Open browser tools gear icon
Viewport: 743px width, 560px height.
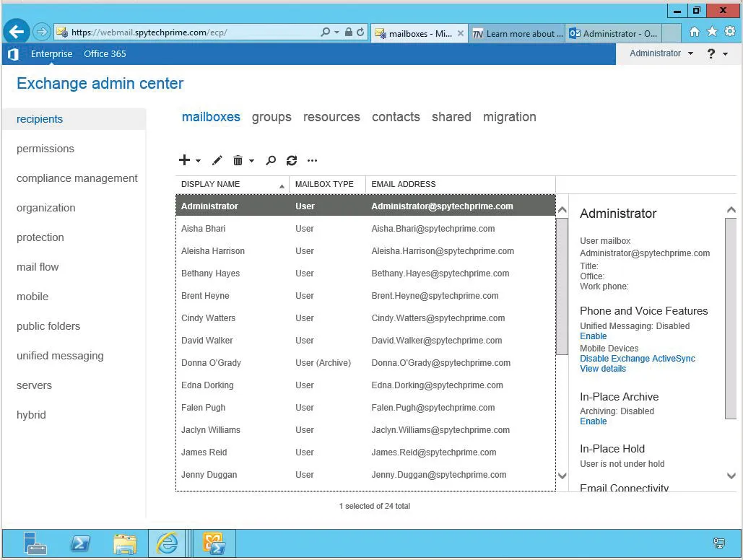(x=730, y=32)
